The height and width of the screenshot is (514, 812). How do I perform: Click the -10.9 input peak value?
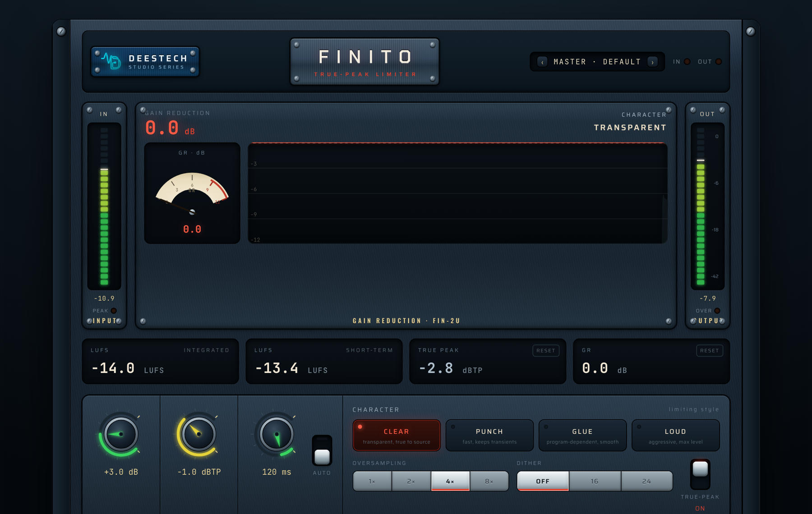(x=104, y=298)
